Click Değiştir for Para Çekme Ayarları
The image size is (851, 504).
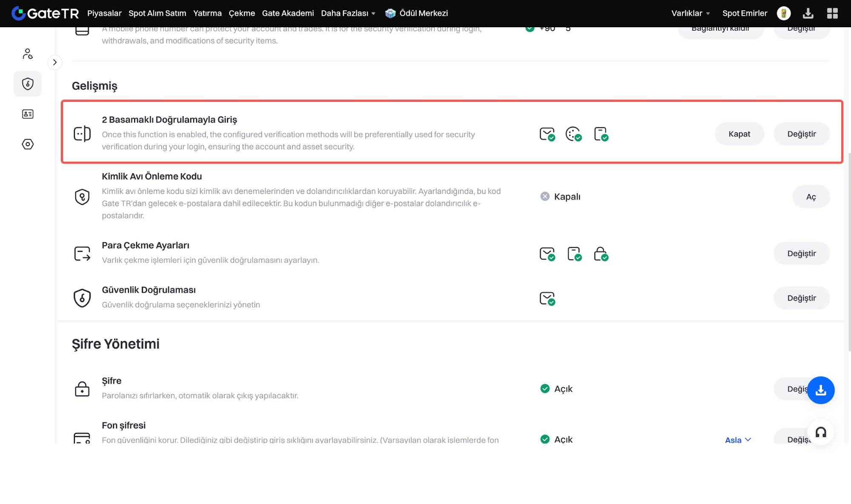pos(801,254)
